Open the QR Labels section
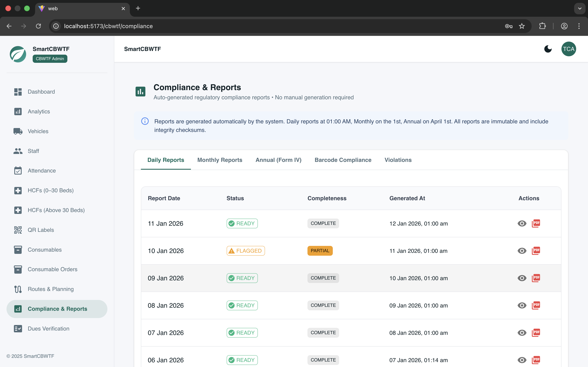Image resolution: width=588 pixels, height=367 pixels. point(41,230)
